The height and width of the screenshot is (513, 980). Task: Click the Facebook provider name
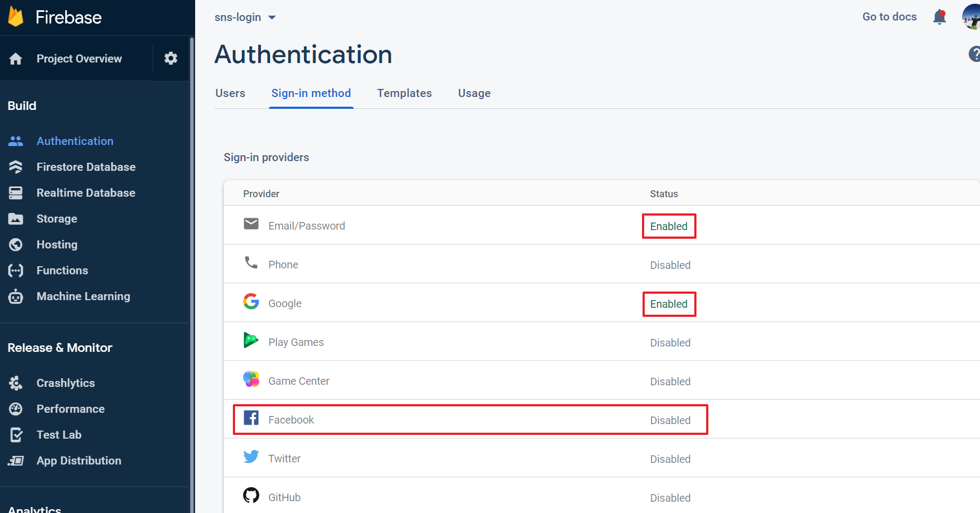291,420
